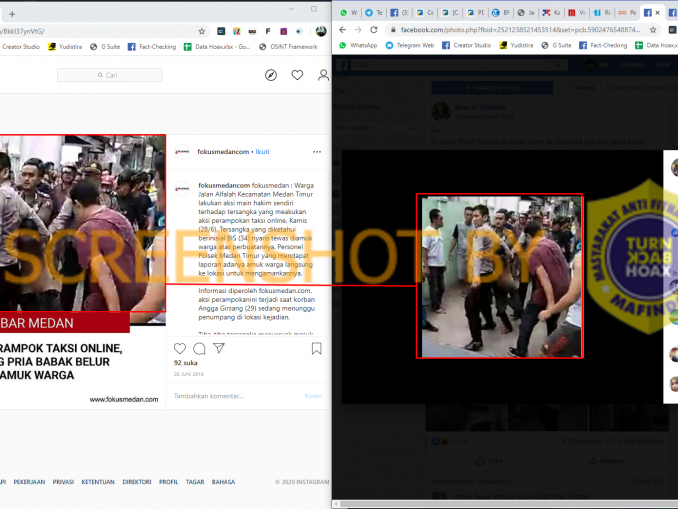Open Data Hoax.xlsx bookmark in left window
Viewport: 678px width, 509px height.
217,47
